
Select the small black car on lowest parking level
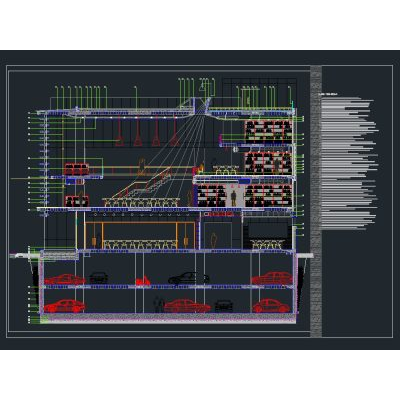click(x=224, y=306)
